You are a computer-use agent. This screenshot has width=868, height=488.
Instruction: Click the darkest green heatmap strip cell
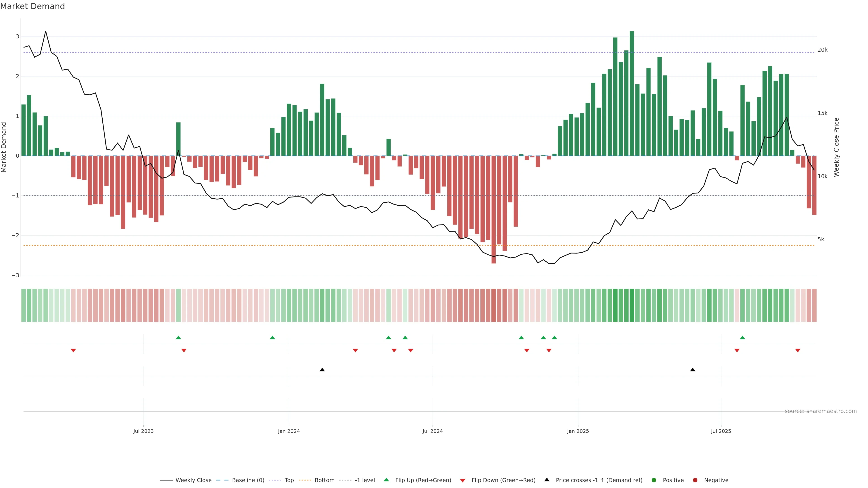632,305
